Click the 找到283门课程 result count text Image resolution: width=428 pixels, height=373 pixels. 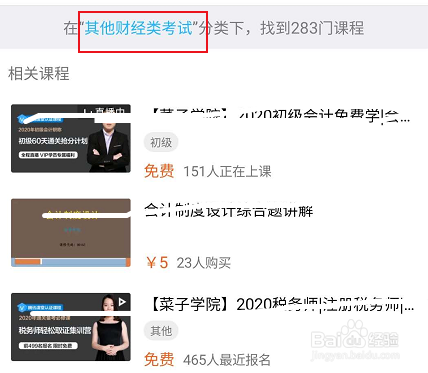312,28
